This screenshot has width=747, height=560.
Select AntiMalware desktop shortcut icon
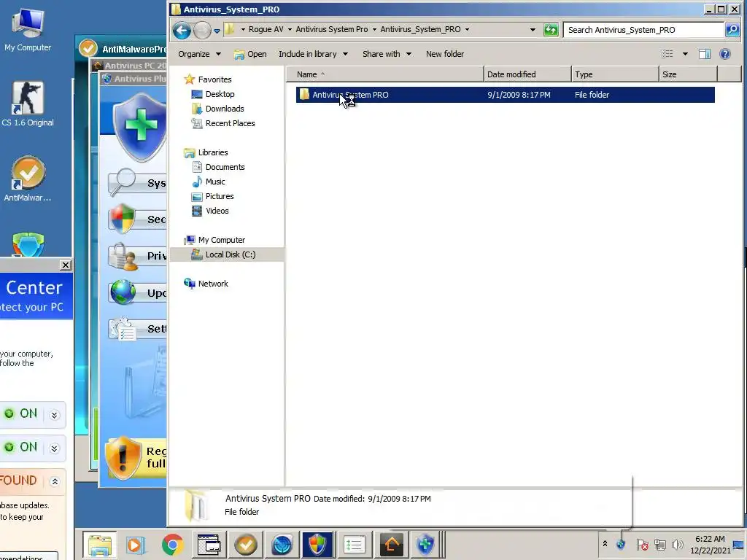pyautogui.click(x=28, y=179)
